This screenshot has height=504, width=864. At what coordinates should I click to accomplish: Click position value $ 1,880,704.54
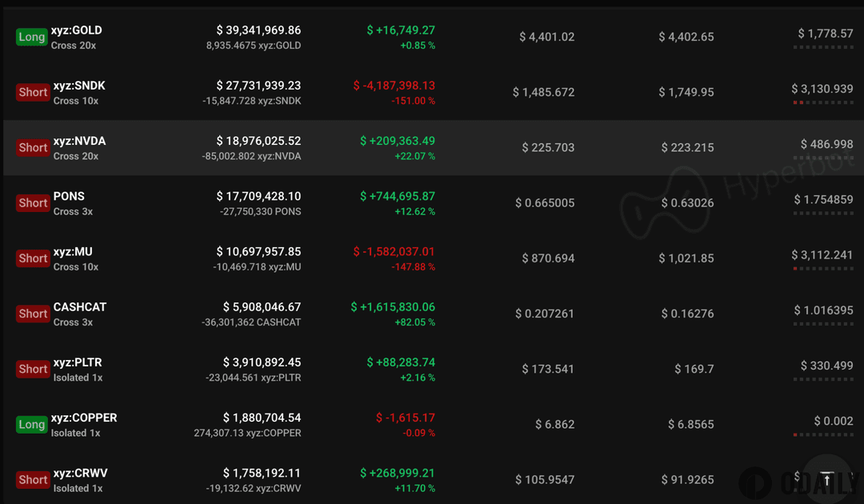tap(262, 418)
